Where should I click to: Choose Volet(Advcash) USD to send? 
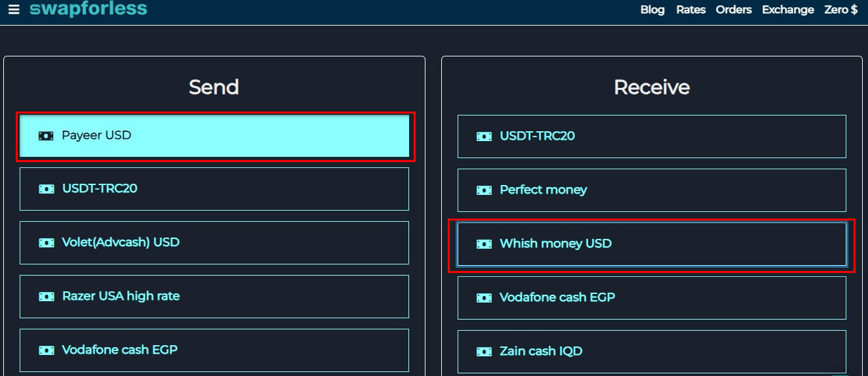pos(214,243)
